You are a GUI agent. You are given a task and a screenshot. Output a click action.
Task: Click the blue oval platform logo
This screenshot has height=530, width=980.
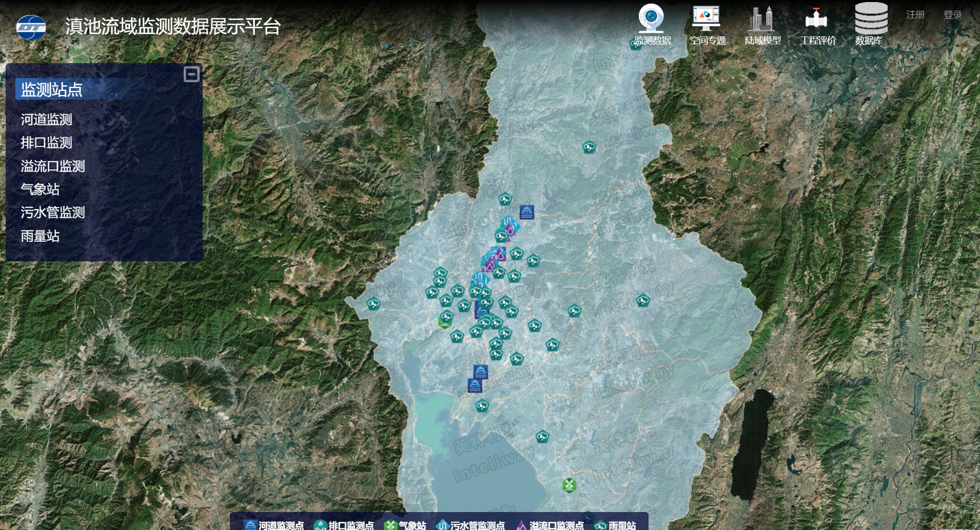(31, 27)
